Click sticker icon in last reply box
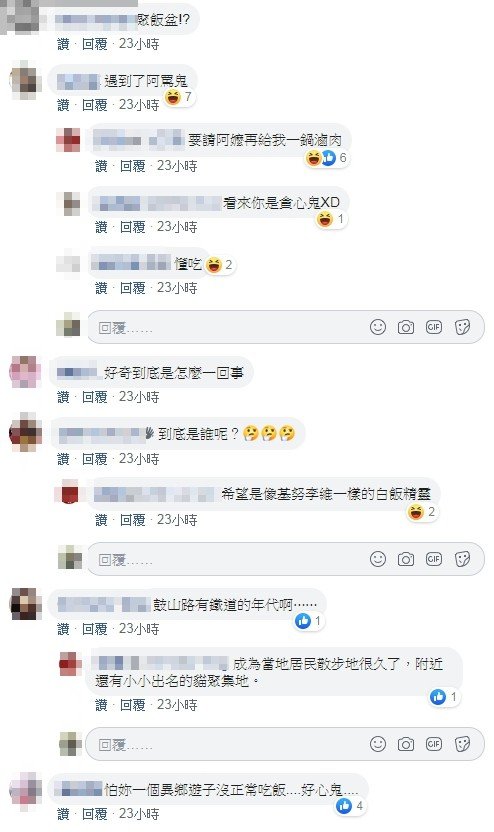 point(462,744)
